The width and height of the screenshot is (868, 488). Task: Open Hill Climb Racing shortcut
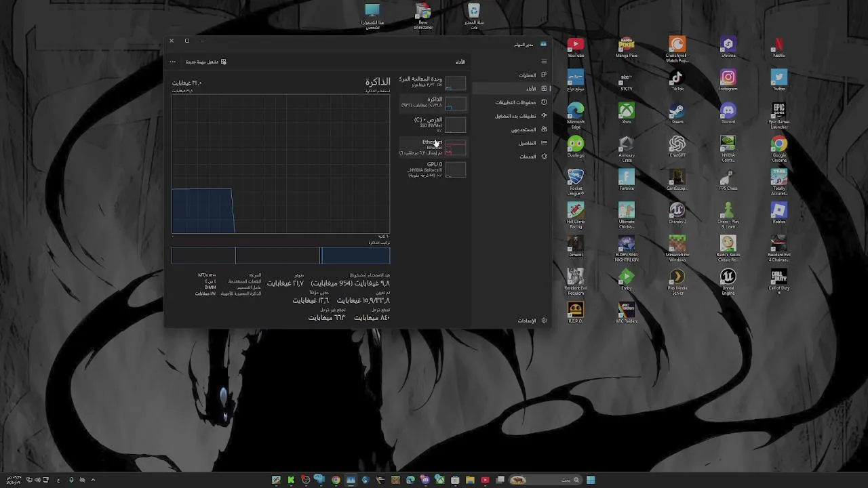tap(576, 216)
